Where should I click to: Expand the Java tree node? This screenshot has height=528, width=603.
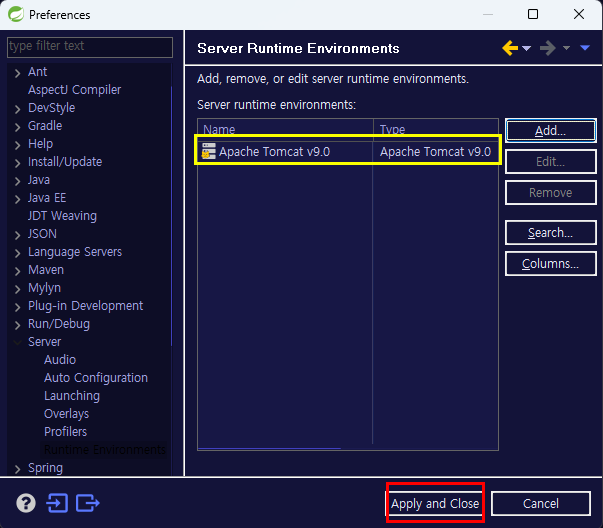click(x=17, y=181)
